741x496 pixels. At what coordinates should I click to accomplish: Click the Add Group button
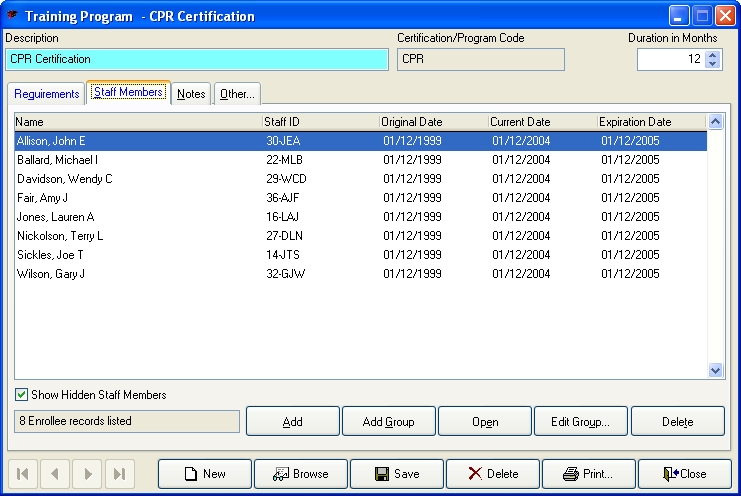click(388, 422)
